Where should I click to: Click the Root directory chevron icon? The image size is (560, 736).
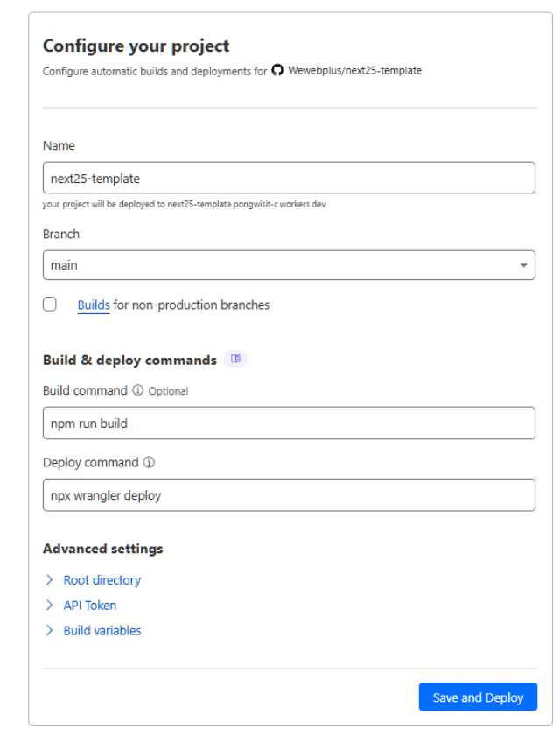[x=52, y=579]
